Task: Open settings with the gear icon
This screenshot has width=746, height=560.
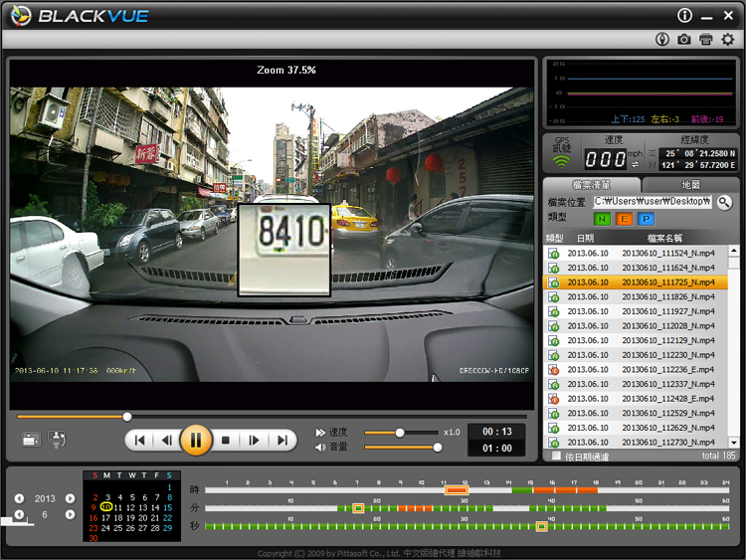Action: point(727,39)
